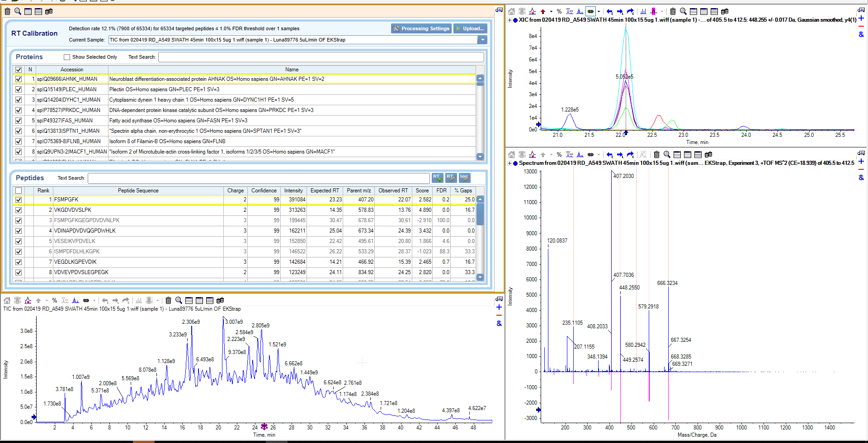Open the Current Sample dropdown
The height and width of the screenshot is (443, 868).
pyautogui.click(x=483, y=40)
